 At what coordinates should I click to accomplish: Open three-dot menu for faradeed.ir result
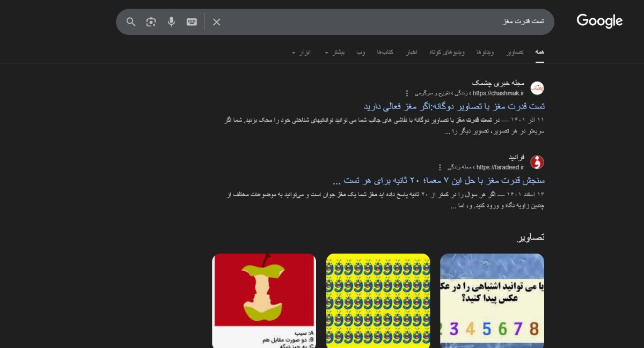point(440,167)
